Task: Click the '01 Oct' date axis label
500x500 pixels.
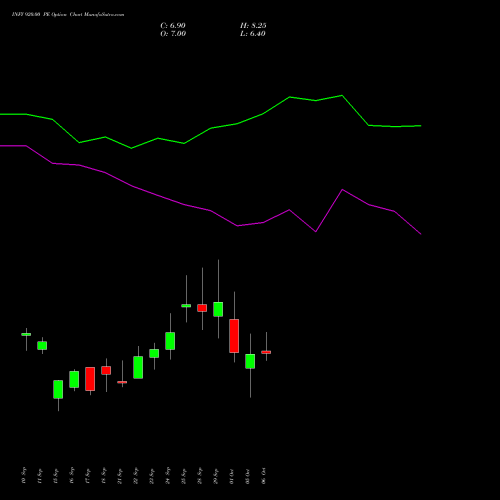Action: click(x=232, y=476)
